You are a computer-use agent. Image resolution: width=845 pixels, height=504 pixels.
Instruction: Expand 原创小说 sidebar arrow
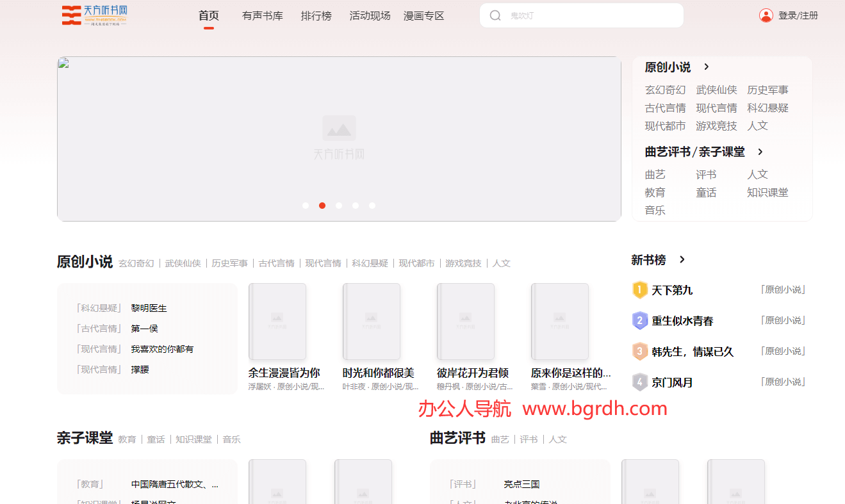pos(706,67)
